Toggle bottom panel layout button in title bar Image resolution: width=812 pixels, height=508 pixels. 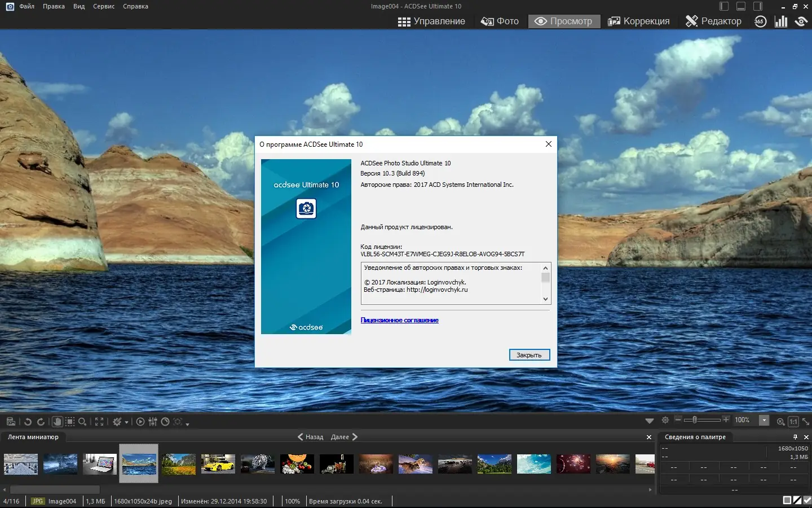tap(741, 6)
